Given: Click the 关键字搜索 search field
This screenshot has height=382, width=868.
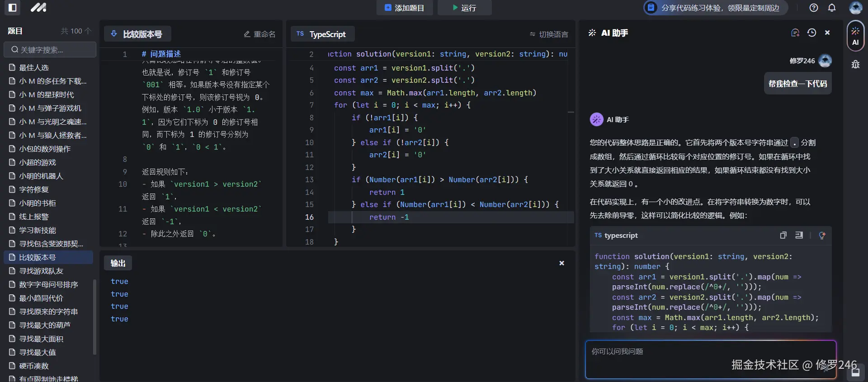Looking at the screenshot, I should (51, 50).
